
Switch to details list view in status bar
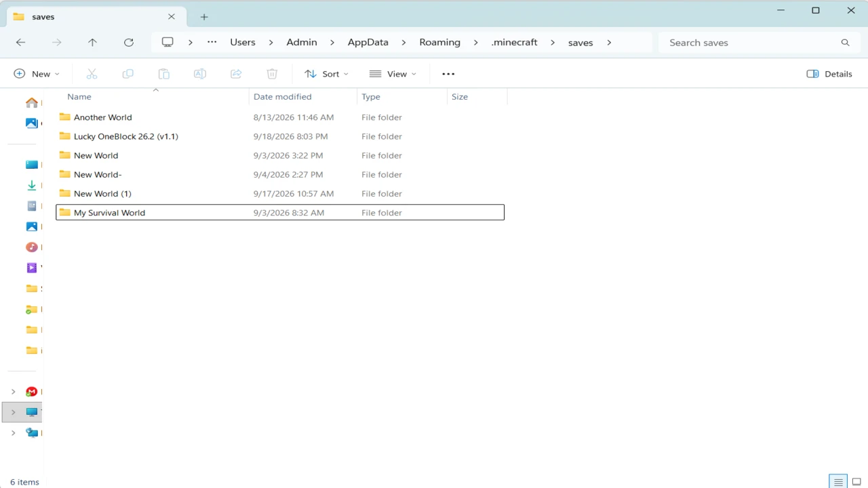839,482
